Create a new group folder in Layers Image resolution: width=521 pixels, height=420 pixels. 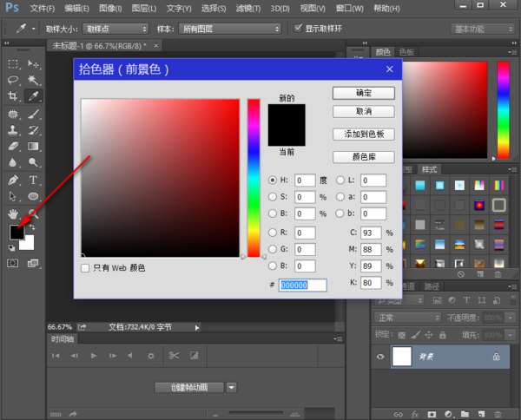click(465, 414)
